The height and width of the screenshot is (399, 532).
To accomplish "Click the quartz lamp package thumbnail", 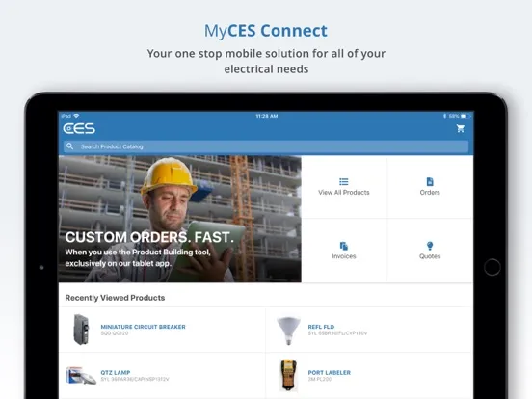I will 81,375.
